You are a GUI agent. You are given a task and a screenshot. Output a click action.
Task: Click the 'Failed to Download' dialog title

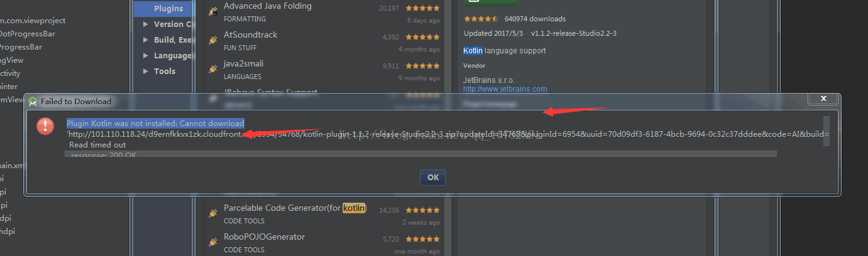76,101
